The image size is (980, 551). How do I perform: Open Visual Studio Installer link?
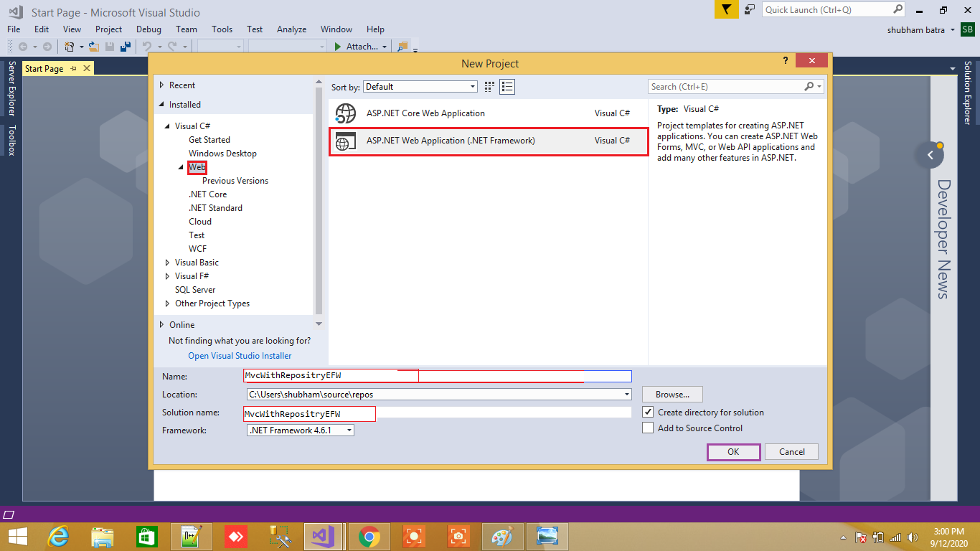tap(240, 356)
